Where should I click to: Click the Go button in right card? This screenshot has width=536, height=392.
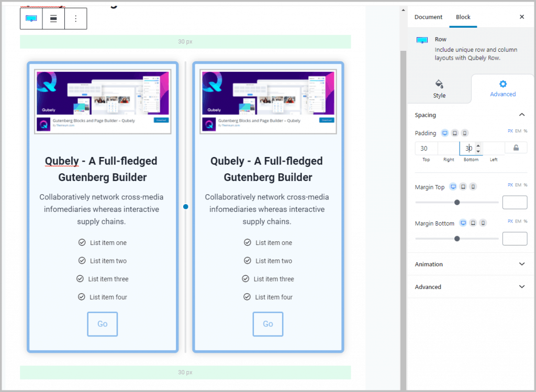tap(268, 323)
